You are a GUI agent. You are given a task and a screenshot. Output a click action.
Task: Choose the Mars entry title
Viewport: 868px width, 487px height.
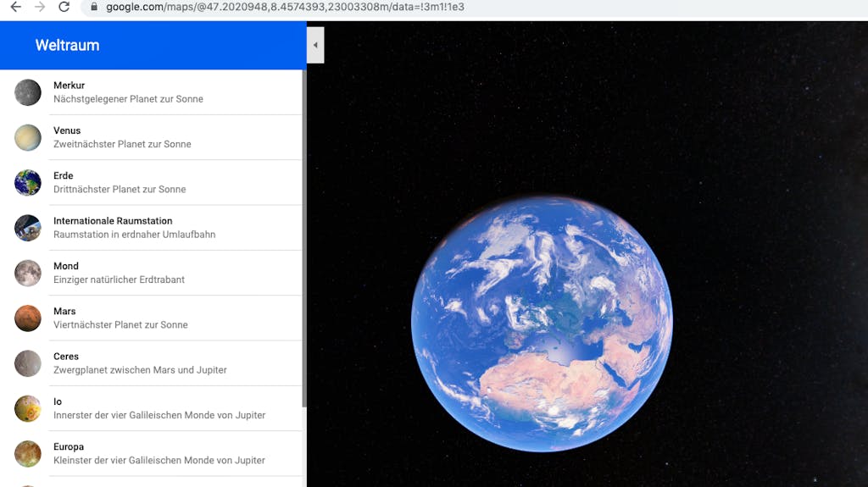point(64,311)
